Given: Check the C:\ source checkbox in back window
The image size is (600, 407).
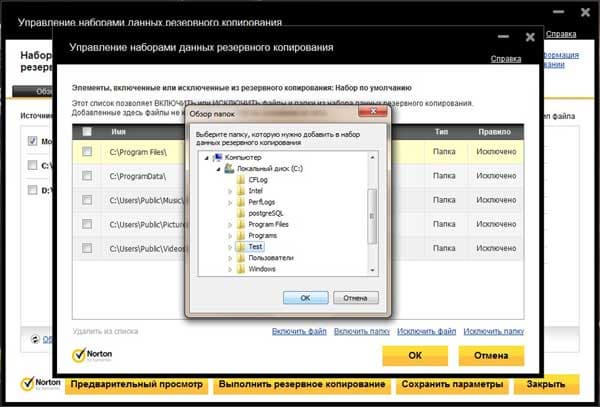Looking at the screenshot, I should pos(33,165).
